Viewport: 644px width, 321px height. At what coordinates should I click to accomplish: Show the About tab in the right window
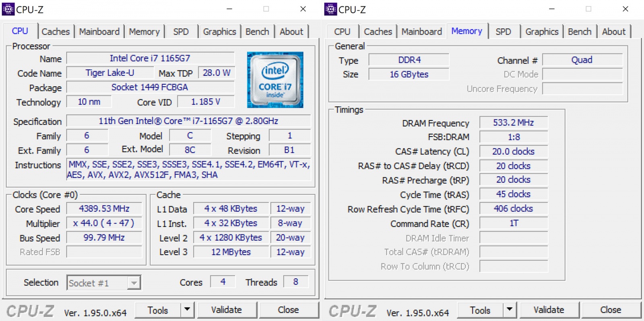pos(614,31)
